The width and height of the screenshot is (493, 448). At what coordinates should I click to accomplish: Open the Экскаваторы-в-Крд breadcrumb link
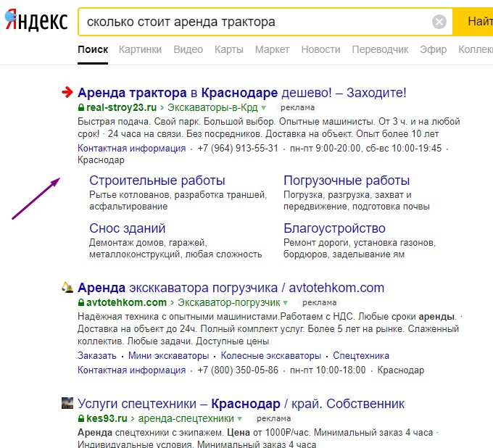coord(212,107)
